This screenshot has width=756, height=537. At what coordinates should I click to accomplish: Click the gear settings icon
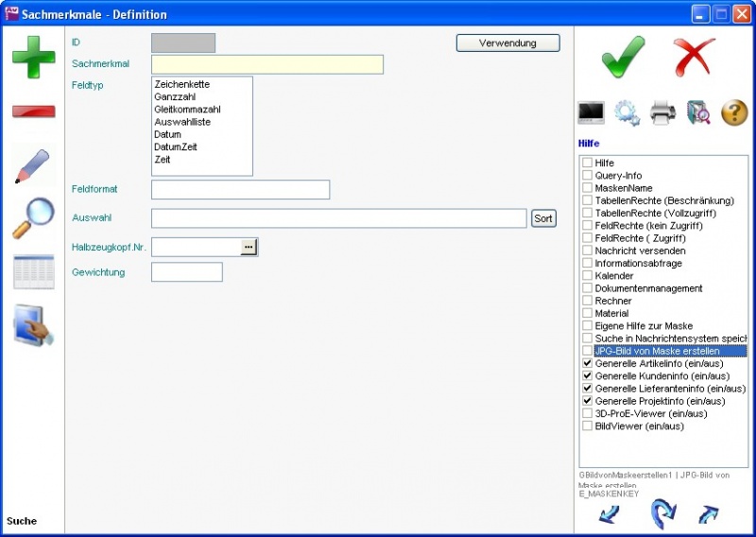(x=627, y=113)
